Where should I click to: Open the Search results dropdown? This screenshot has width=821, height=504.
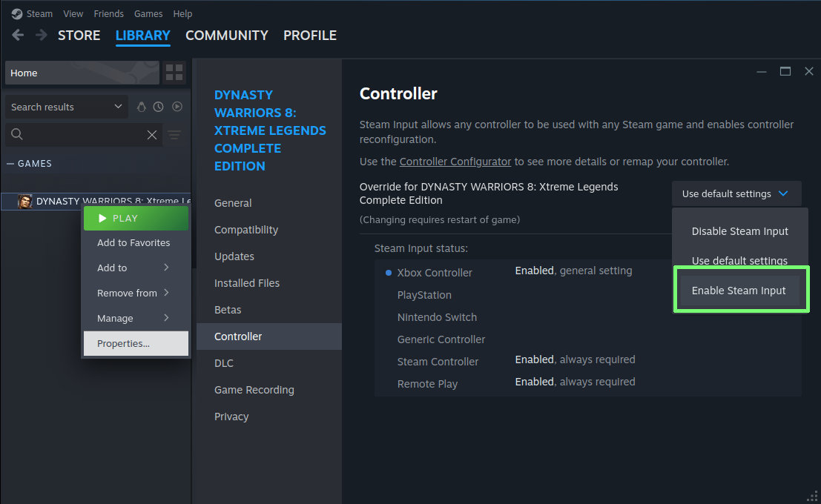click(x=67, y=107)
